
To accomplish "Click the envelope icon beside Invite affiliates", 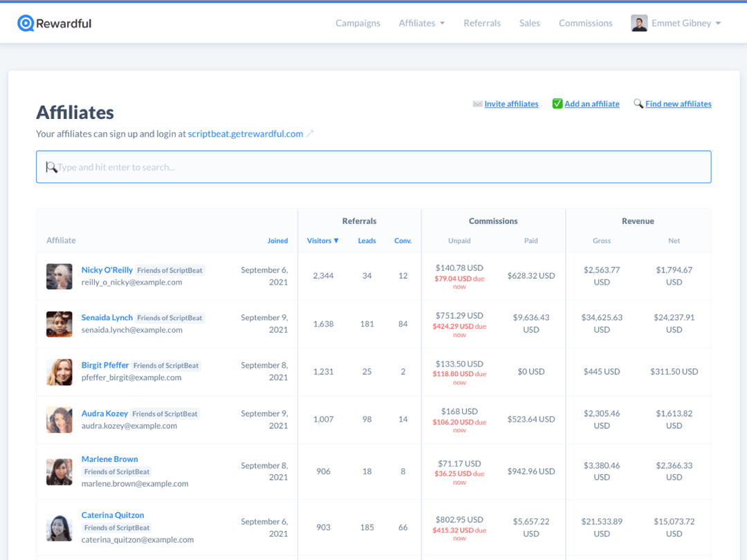I will 477,104.
